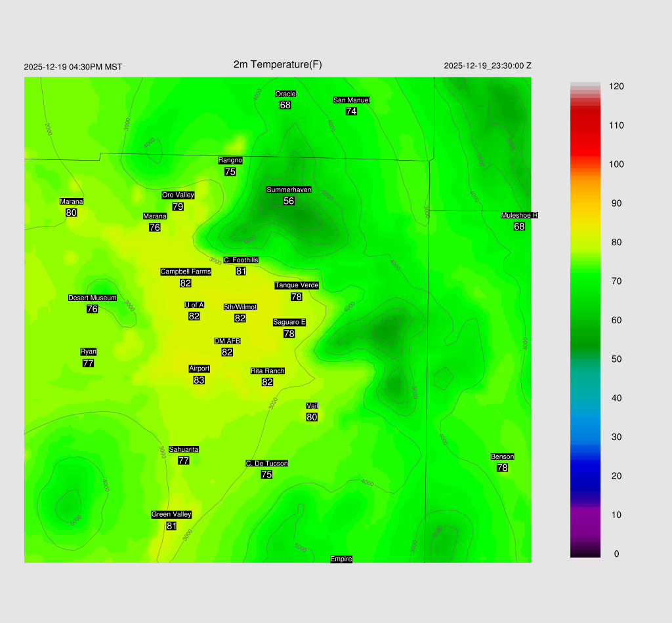Select the Tanque Verde station label

(297, 286)
